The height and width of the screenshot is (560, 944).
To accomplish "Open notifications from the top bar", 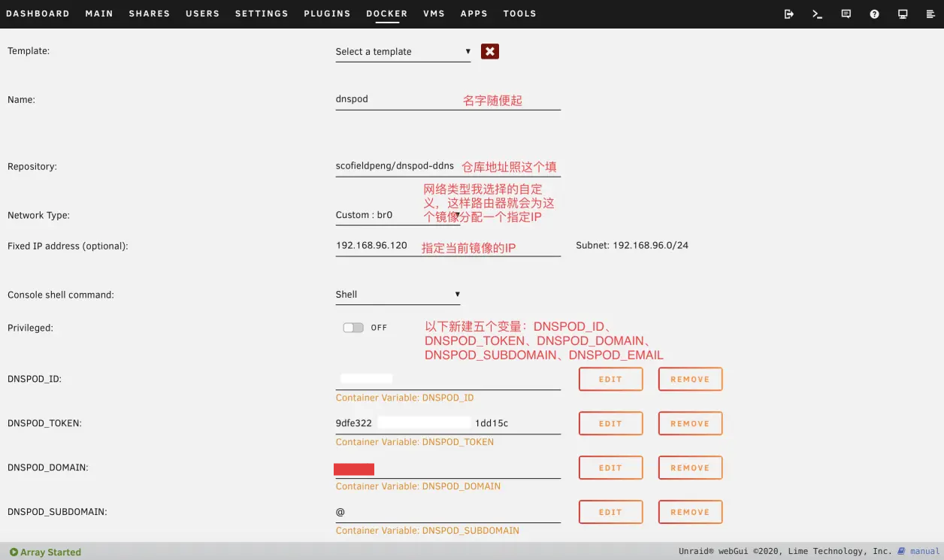I will [x=846, y=14].
